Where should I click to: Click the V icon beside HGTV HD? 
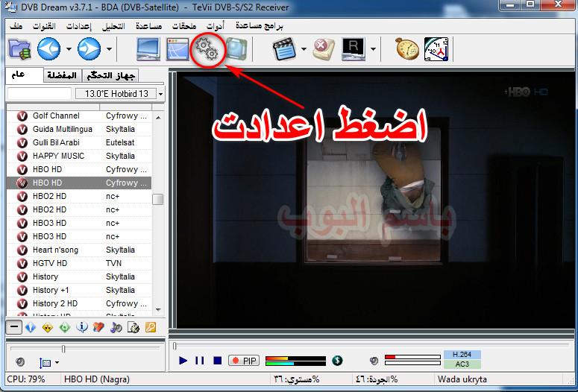pos(22,263)
